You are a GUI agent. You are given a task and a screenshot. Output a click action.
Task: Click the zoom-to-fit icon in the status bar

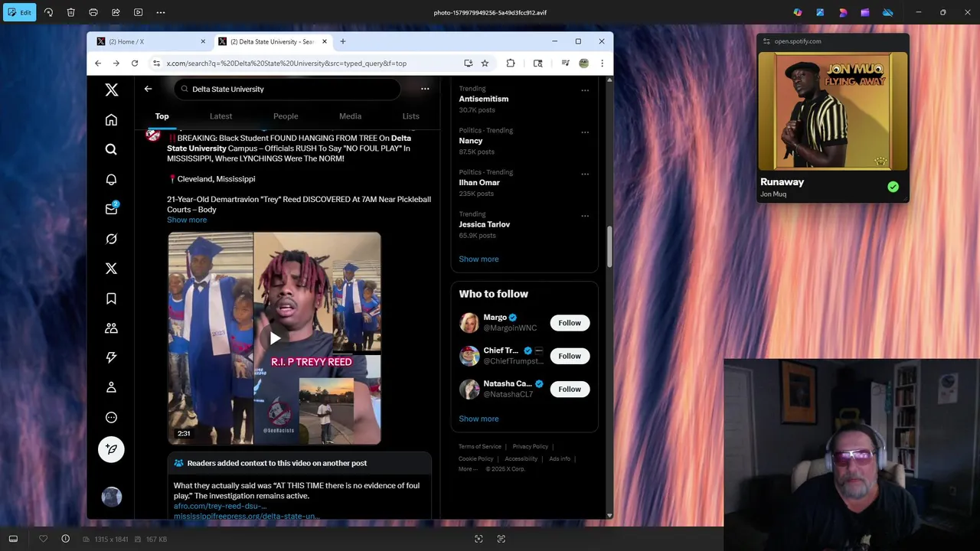click(x=479, y=539)
